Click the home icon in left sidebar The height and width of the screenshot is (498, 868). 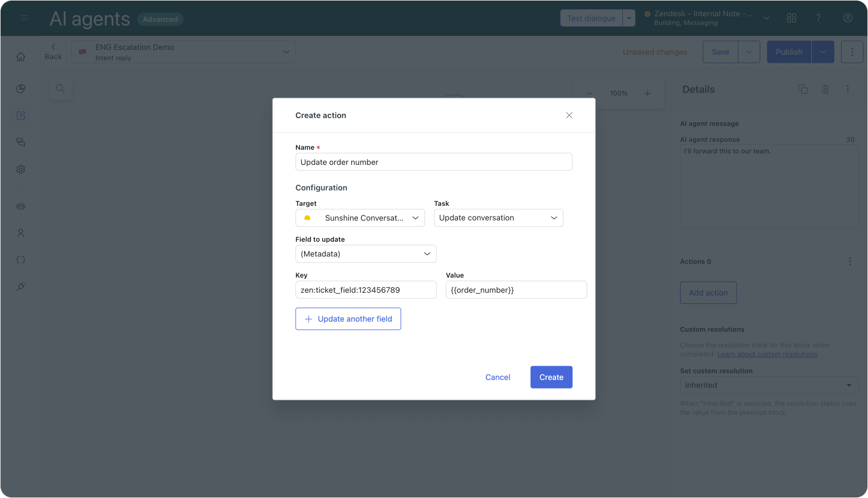pos(21,57)
